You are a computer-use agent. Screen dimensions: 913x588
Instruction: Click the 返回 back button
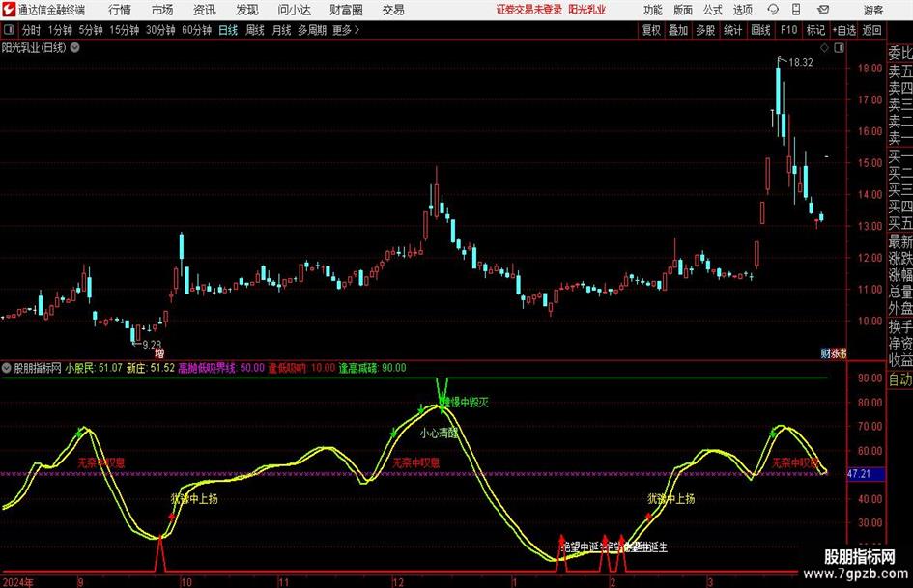[871, 30]
